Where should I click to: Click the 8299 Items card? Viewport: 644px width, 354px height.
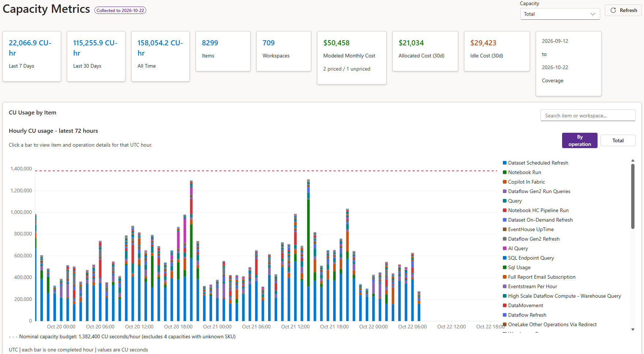(x=223, y=51)
